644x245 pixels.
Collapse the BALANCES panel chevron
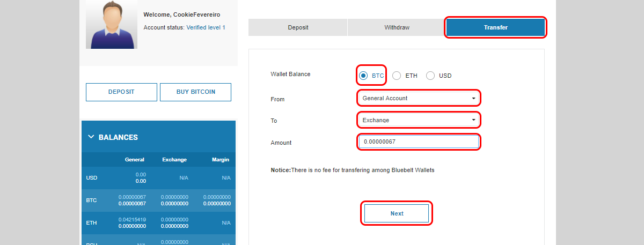(x=91, y=137)
